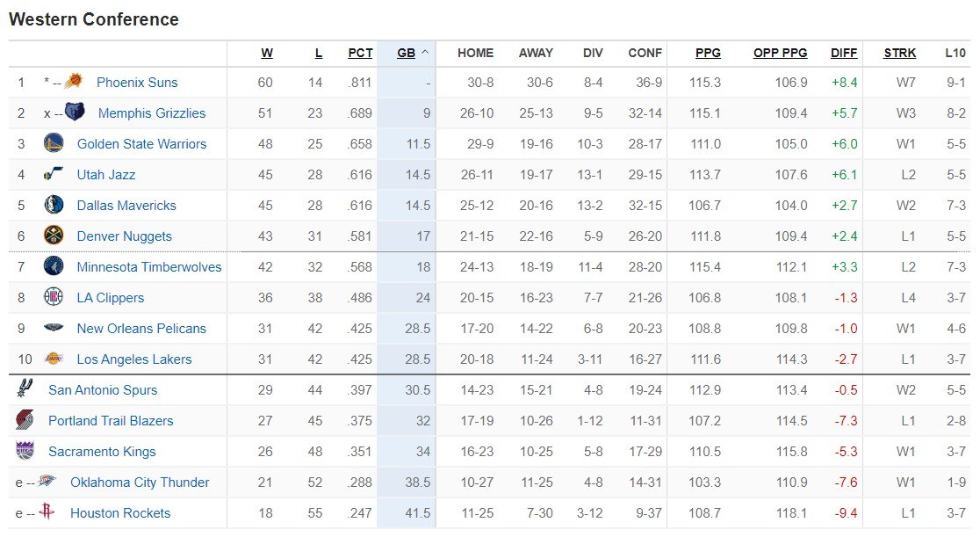Click the Golden State Warriors logo
Screen dimensions: 980x537
coord(54,143)
